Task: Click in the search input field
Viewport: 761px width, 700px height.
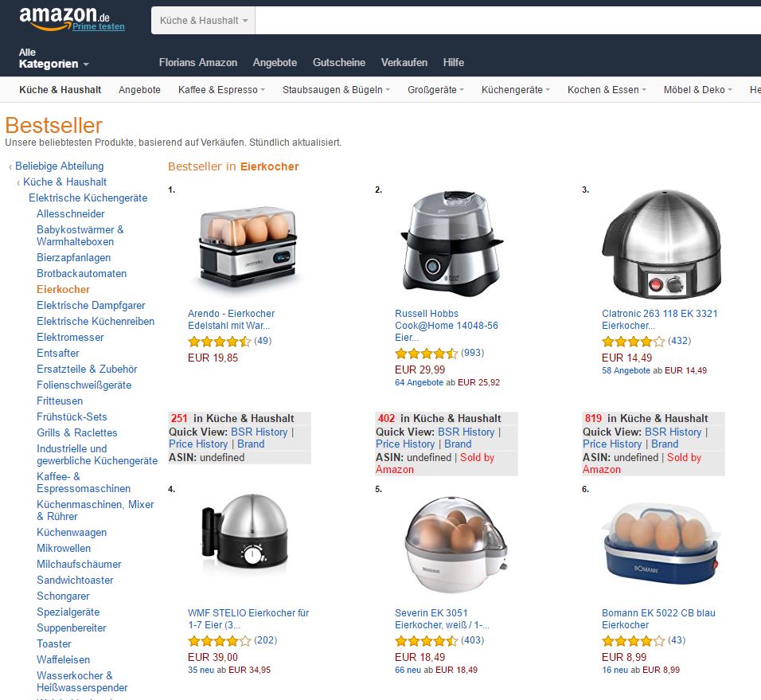Action: pos(508,21)
